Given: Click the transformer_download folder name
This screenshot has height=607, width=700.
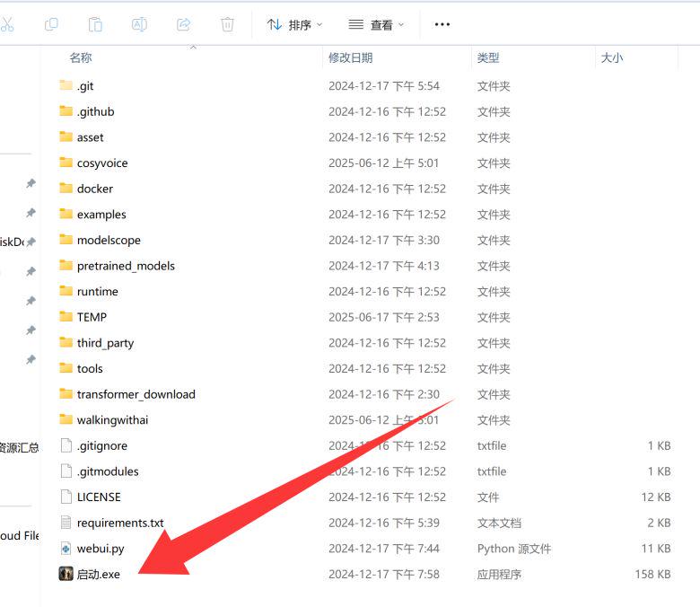Looking at the screenshot, I should tap(136, 394).
